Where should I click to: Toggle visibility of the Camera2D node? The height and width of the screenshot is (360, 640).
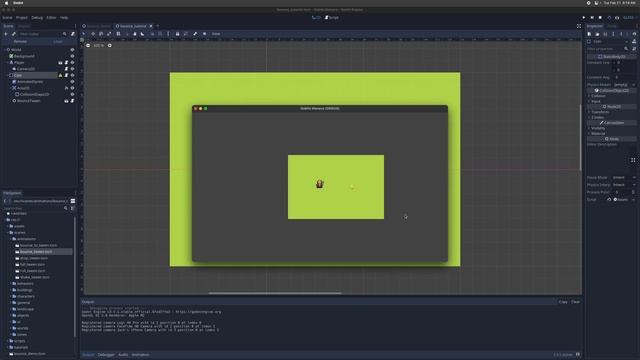click(72, 69)
